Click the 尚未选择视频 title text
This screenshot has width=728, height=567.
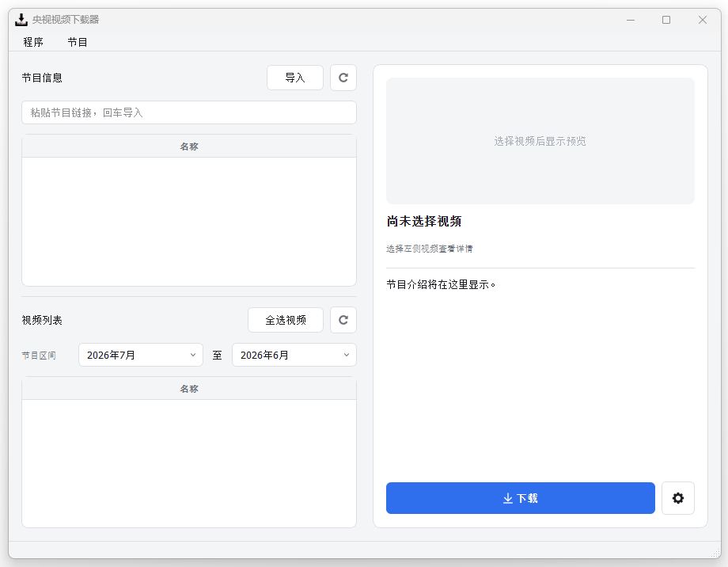(x=424, y=221)
